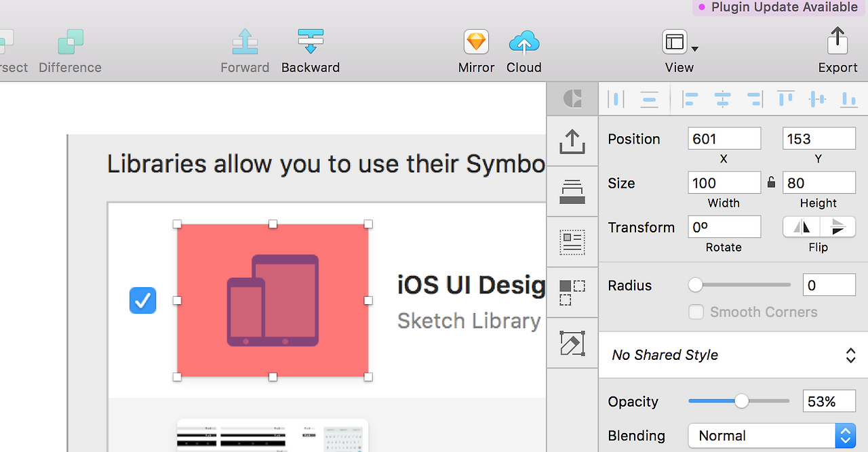Open Craft Sync upload panel icon
This screenshot has width=868, height=452.
(x=572, y=141)
